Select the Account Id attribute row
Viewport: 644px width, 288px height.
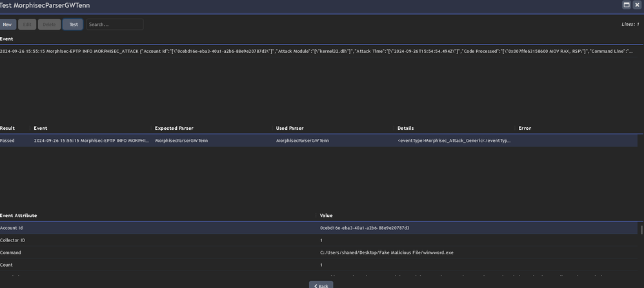319,227
